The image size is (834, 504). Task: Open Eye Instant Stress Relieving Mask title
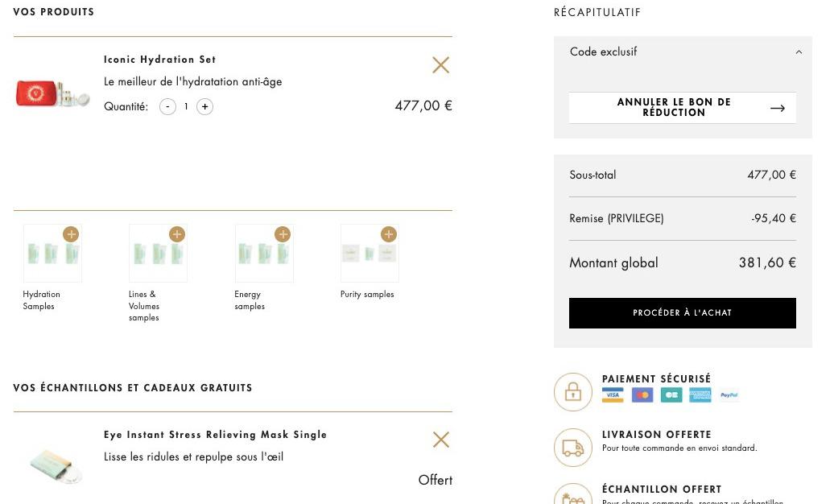click(215, 435)
